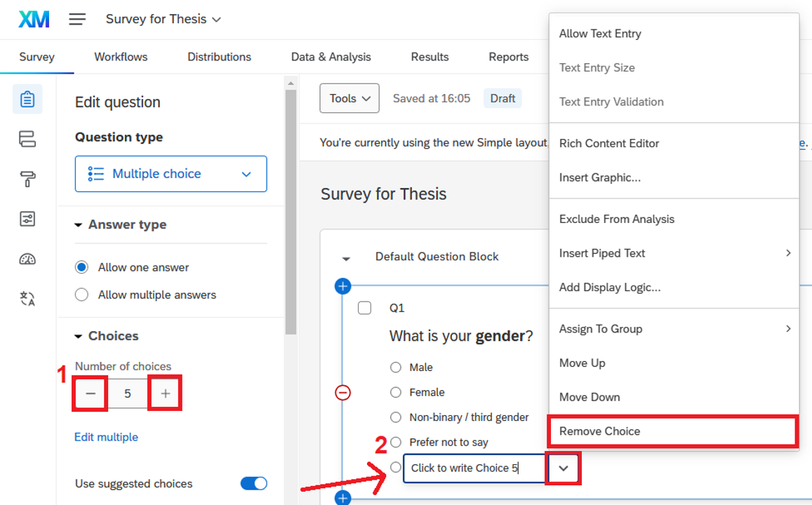812x505 pixels.
Task: Choose Remove Choice from context menu
Action: (599, 431)
